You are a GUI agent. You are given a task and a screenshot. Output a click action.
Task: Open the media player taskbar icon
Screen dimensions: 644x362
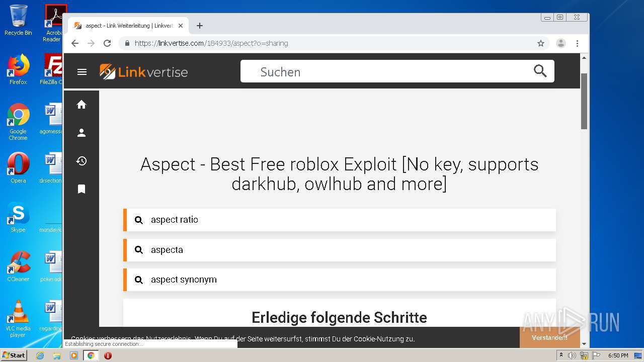(x=74, y=355)
